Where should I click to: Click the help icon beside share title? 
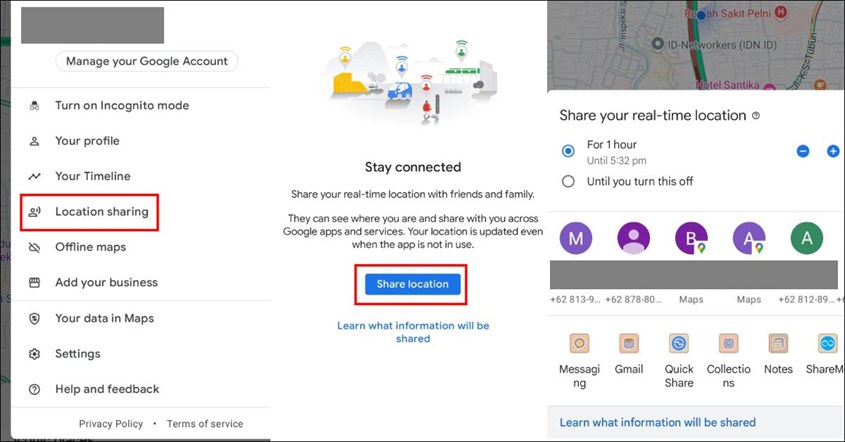click(756, 116)
